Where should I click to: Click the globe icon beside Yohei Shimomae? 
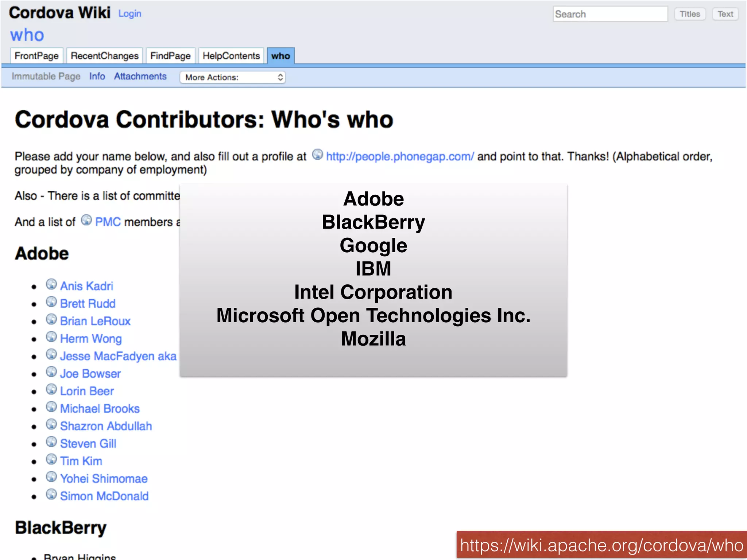pyautogui.click(x=51, y=477)
